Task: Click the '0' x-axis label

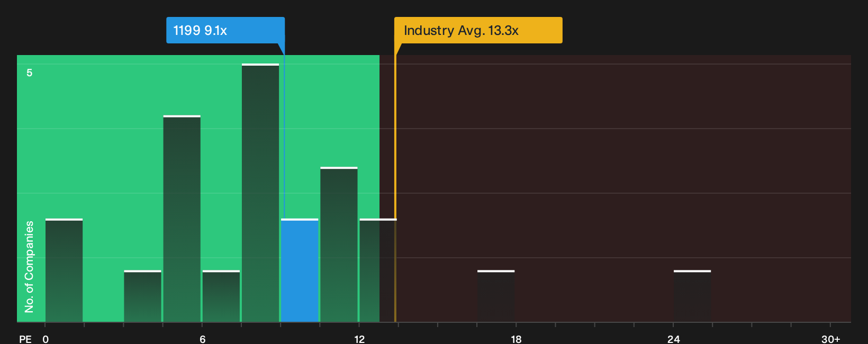Action: [x=46, y=339]
